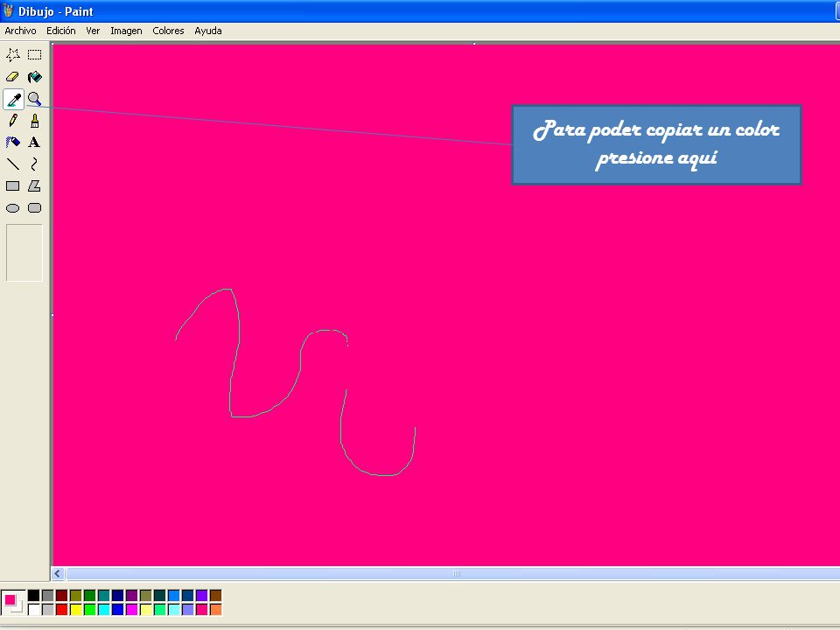Pick the Fill With Color bucket tool
Screen dimensions: 840x630
35,77
